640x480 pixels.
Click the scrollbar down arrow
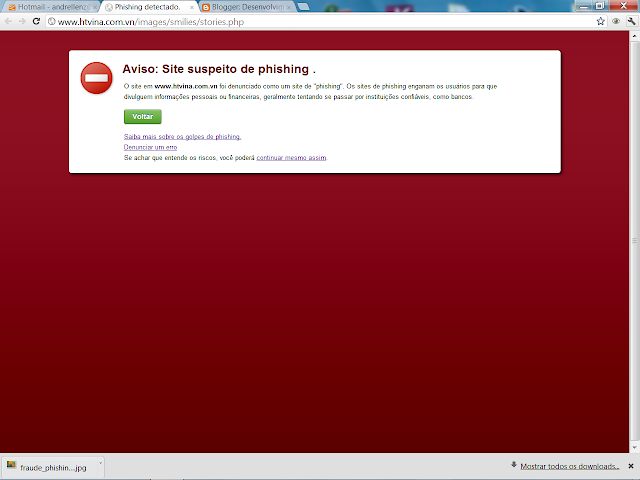634,448
